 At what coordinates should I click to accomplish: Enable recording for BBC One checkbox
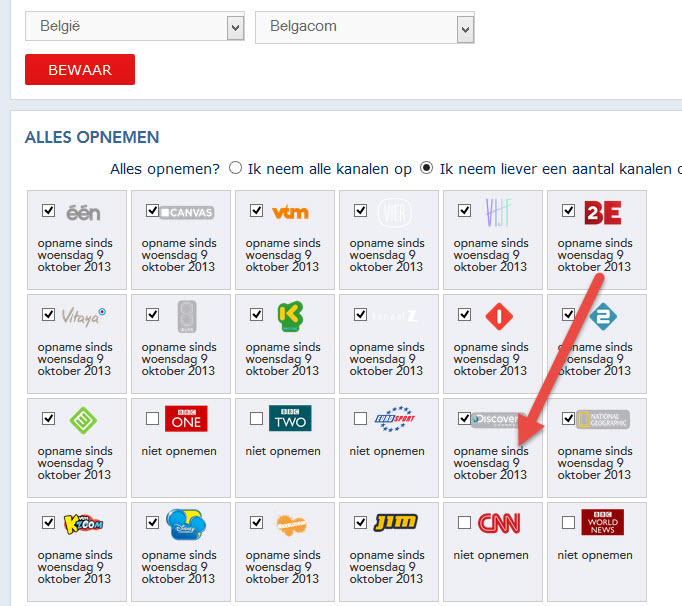[152, 419]
